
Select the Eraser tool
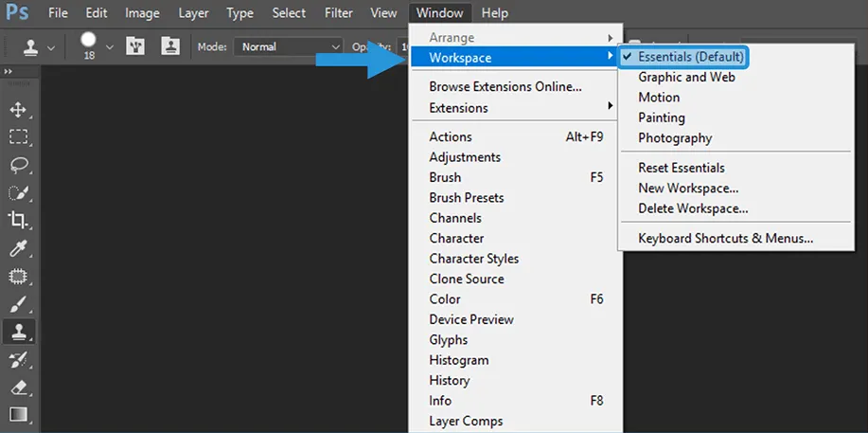click(x=18, y=388)
